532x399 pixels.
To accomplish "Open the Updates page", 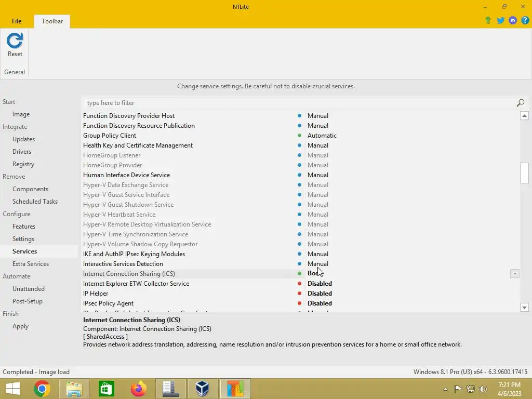I will tap(23, 139).
